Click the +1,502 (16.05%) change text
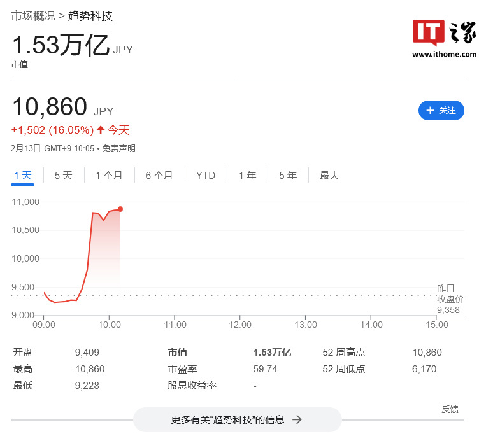 point(52,130)
